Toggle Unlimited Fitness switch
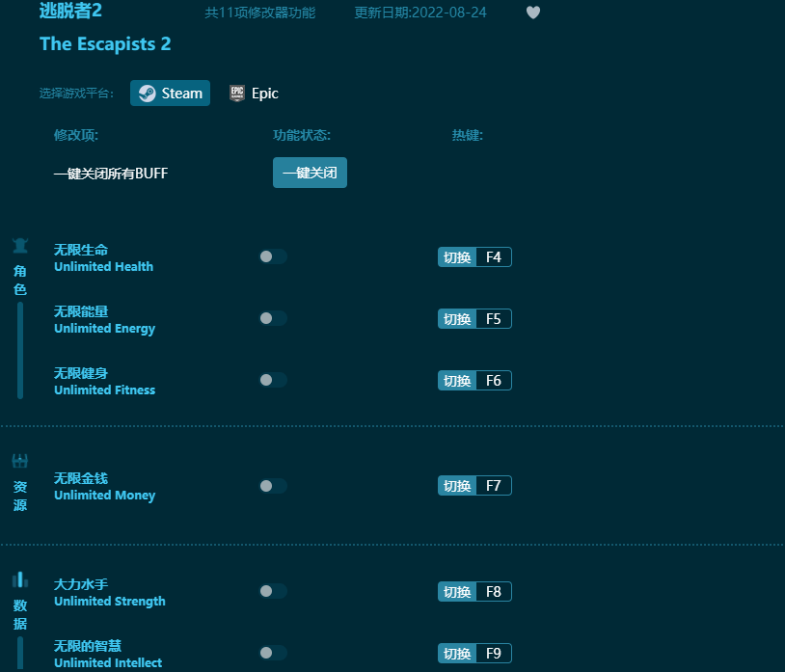Viewport: 785px width, 672px height. tap(273, 380)
